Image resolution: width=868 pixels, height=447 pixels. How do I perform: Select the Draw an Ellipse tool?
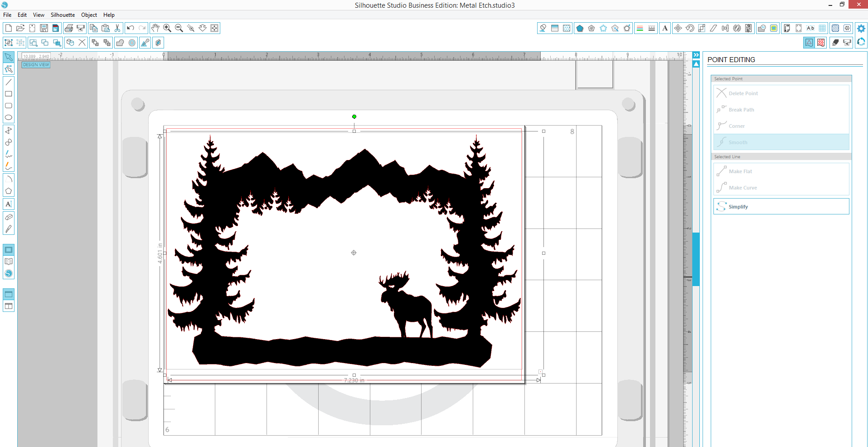[9, 117]
